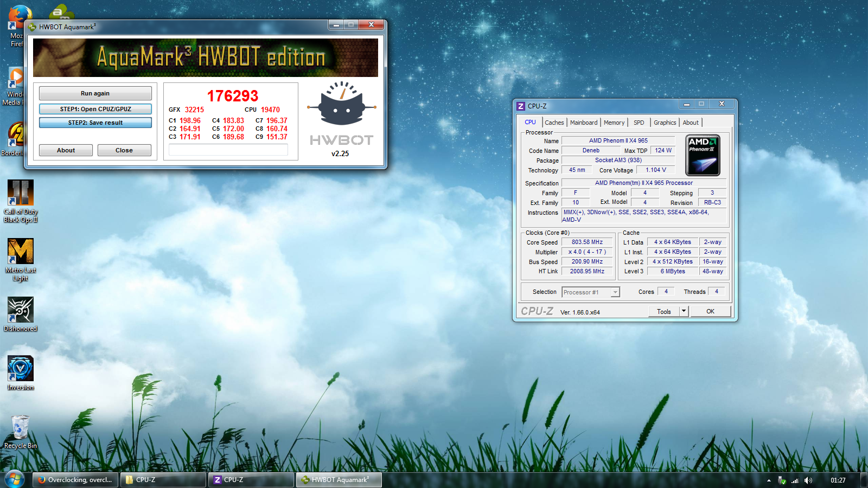Click the Max TDP value 124 W
Screen dimensions: 868x488
pos(663,151)
